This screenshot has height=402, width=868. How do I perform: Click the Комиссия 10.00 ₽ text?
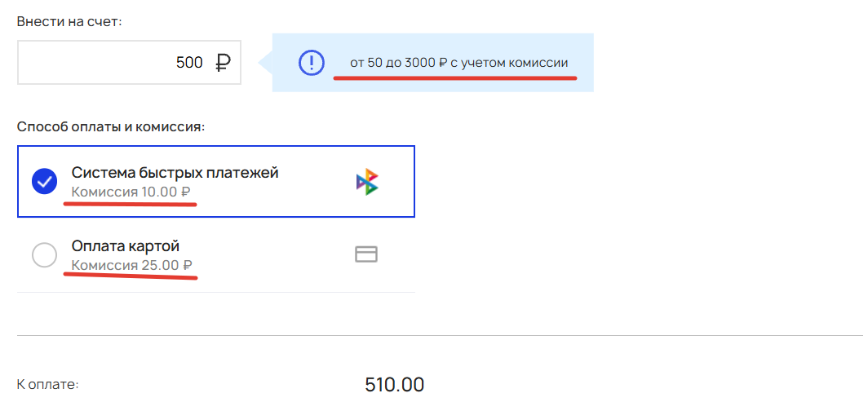click(131, 192)
